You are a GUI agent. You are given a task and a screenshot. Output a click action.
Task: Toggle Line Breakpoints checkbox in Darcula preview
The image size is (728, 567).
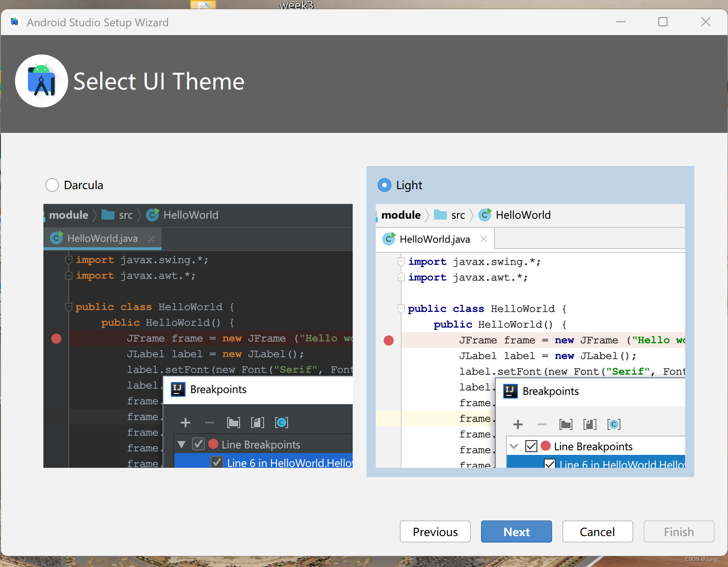point(199,444)
